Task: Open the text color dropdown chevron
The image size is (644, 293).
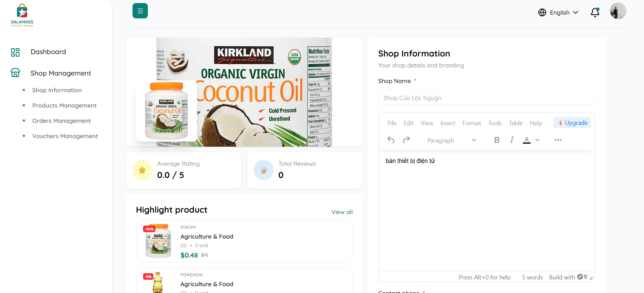Action: [537, 140]
